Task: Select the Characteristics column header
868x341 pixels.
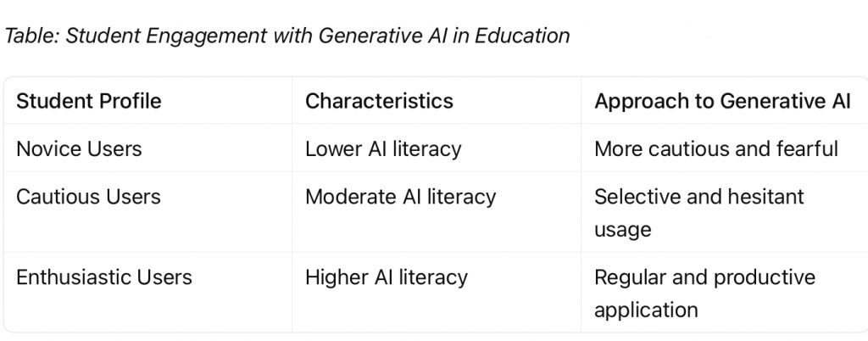Action: (379, 102)
